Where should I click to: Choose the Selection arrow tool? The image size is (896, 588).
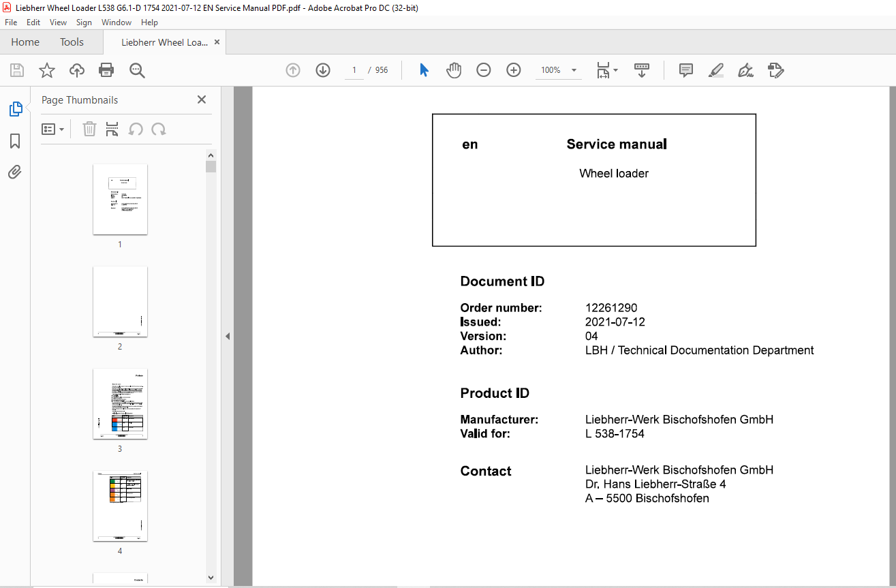tap(424, 70)
